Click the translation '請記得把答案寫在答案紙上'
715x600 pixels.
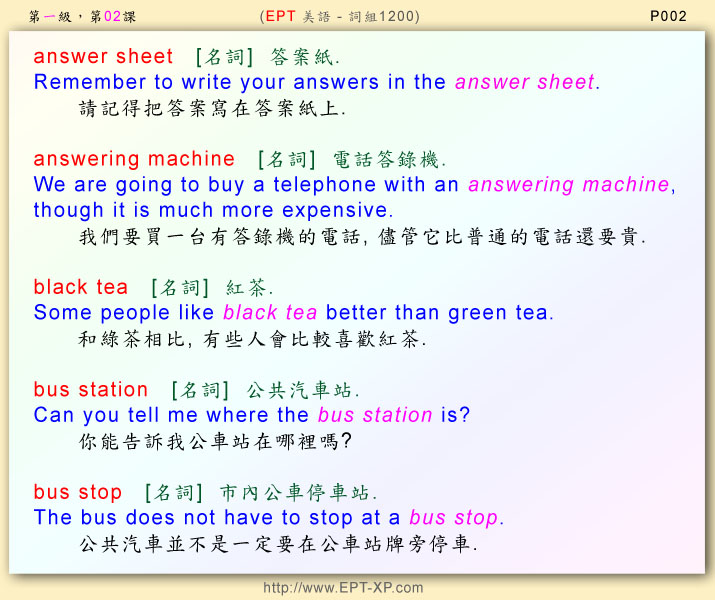[212, 109]
